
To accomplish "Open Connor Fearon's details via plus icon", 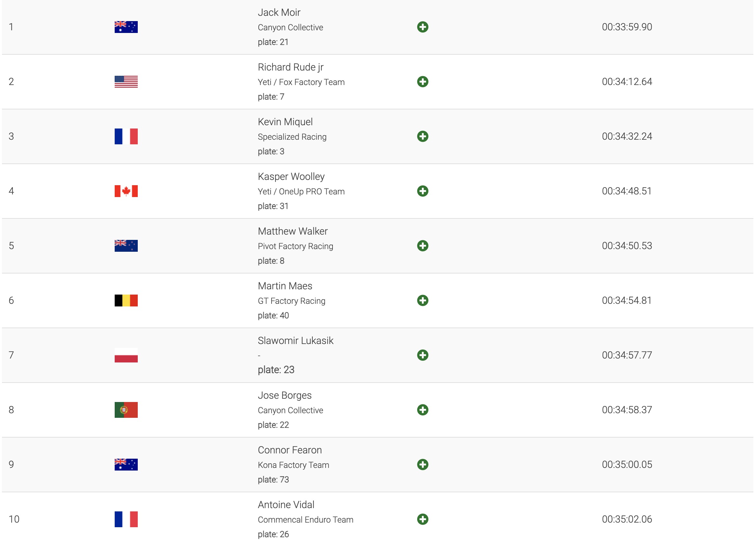I will 423,464.
